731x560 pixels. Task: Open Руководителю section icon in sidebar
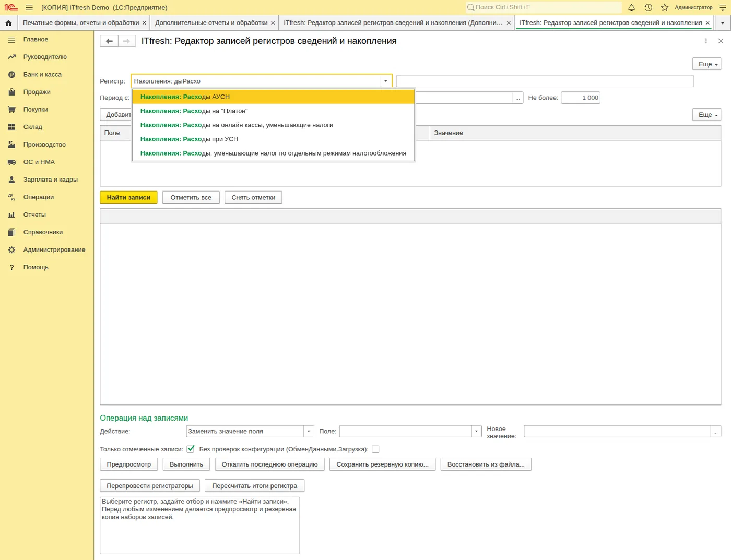pyautogui.click(x=11, y=57)
